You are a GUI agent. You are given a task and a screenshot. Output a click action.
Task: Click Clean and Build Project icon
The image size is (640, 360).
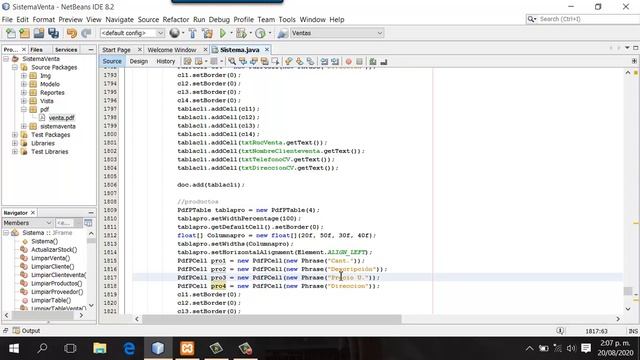[x=207, y=33]
